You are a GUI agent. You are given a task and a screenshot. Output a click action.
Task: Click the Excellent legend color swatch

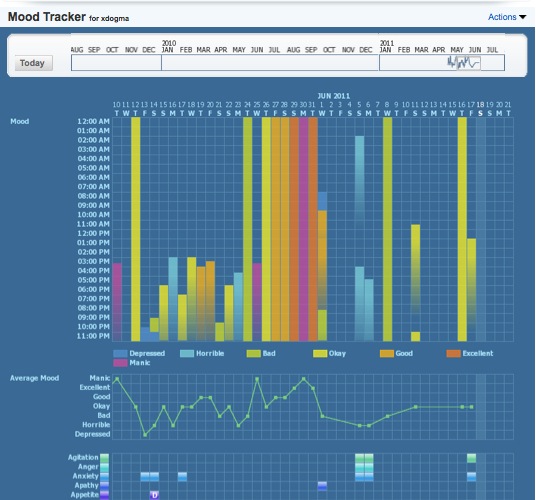click(453, 353)
